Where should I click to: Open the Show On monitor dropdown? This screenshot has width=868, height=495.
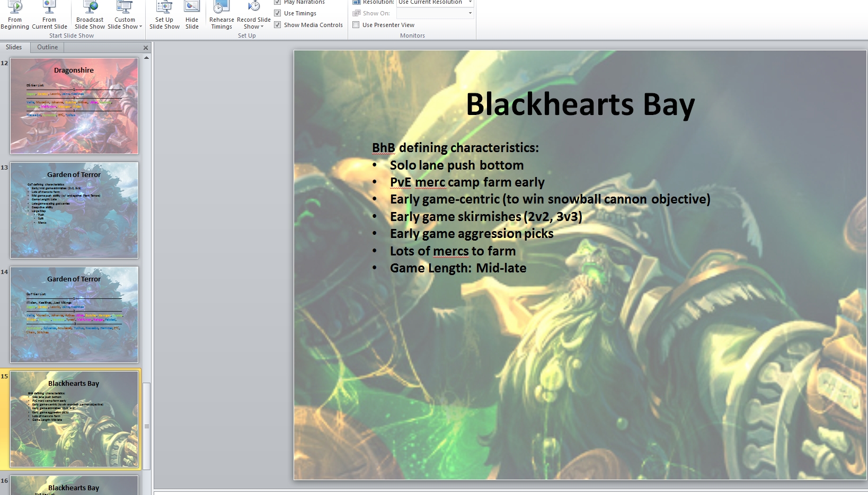pos(435,13)
